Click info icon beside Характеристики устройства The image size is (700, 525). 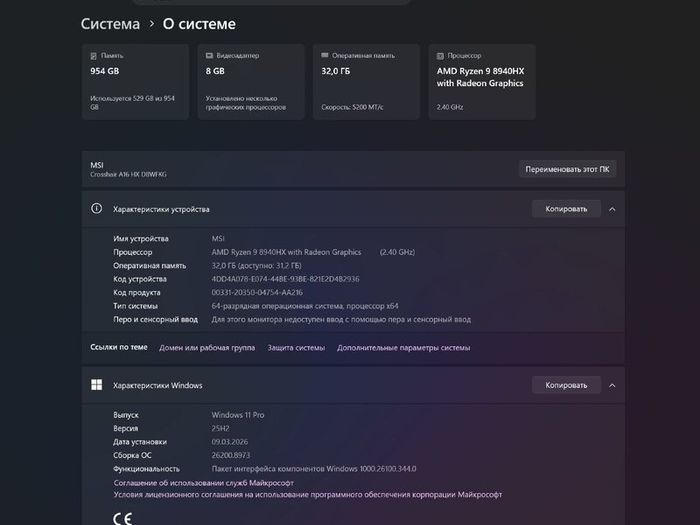tap(96, 208)
